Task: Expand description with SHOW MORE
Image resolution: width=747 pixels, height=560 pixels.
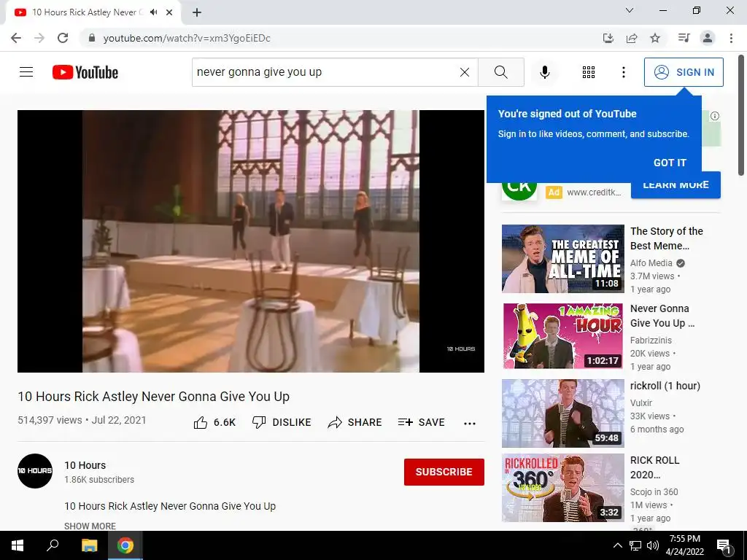Action: [90, 526]
